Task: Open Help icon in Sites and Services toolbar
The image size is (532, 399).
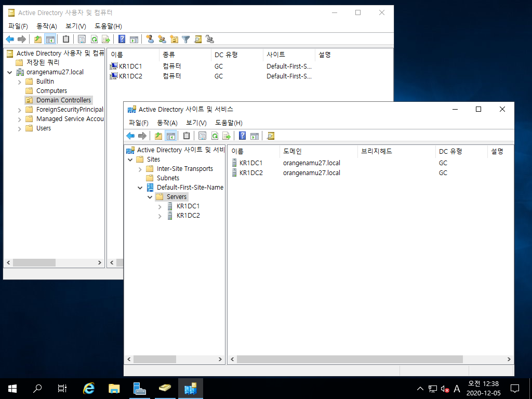Action: coord(242,136)
